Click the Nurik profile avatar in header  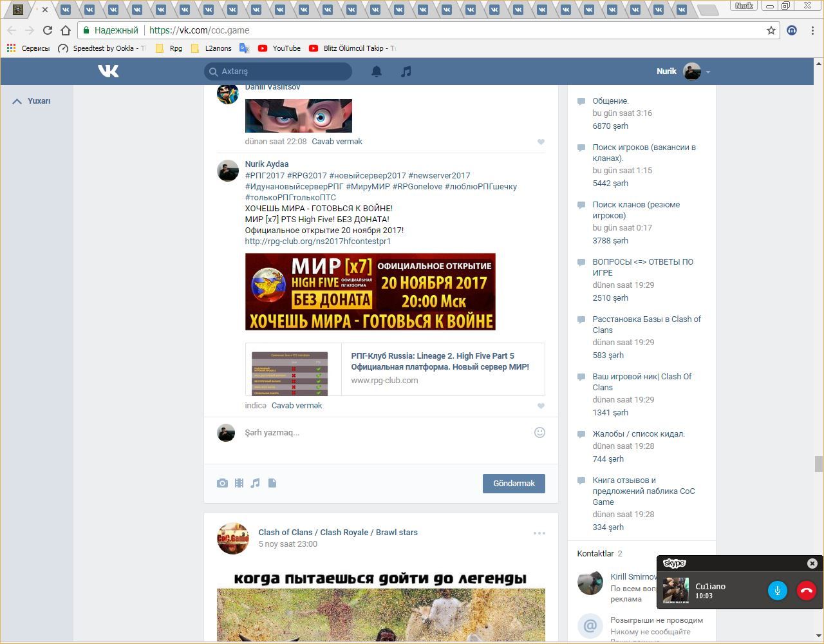[x=692, y=71]
